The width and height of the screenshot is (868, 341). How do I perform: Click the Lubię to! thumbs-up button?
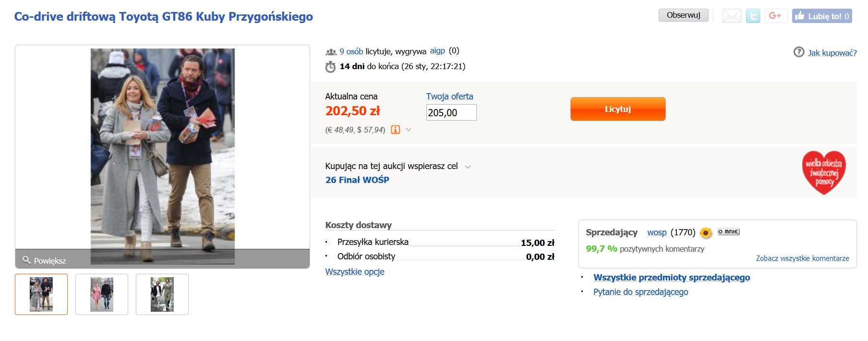tap(821, 16)
